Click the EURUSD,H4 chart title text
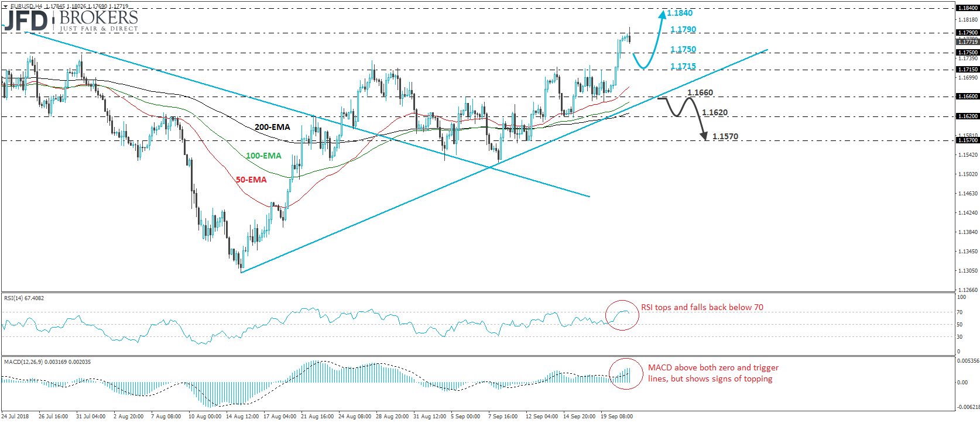The width and height of the screenshot is (980, 423). [26, 6]
